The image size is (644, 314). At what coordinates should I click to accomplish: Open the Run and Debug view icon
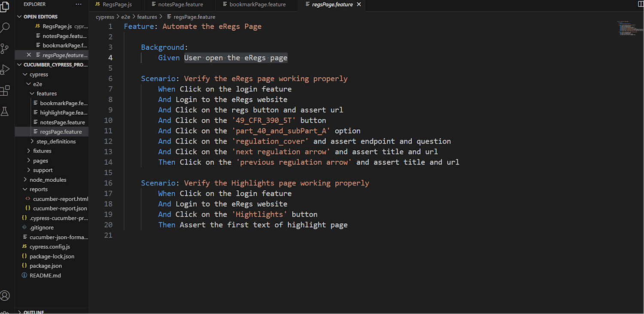[x=5, y=70]
